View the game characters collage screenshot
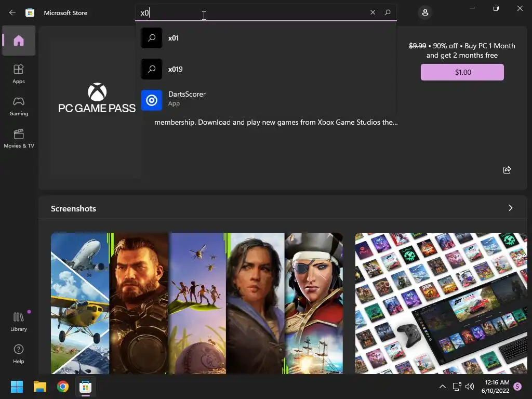This screenshot has width=532, height=399. [197, 303]
